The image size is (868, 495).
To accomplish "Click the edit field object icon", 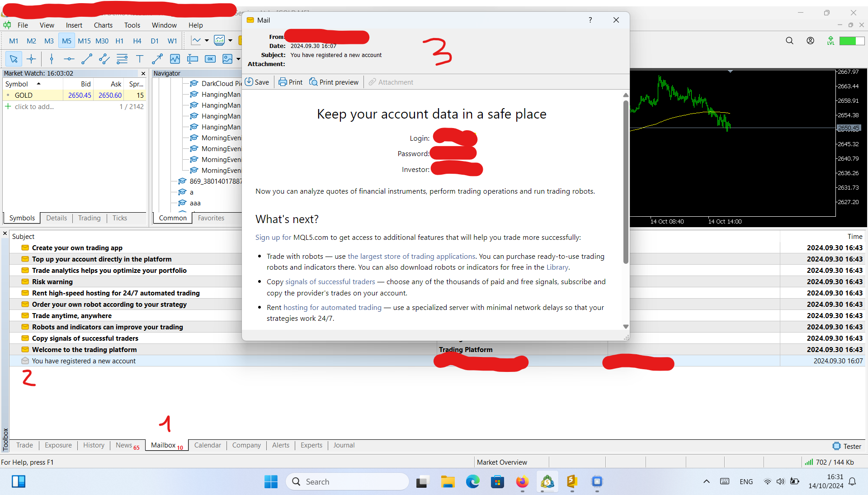I will (193, 59).
